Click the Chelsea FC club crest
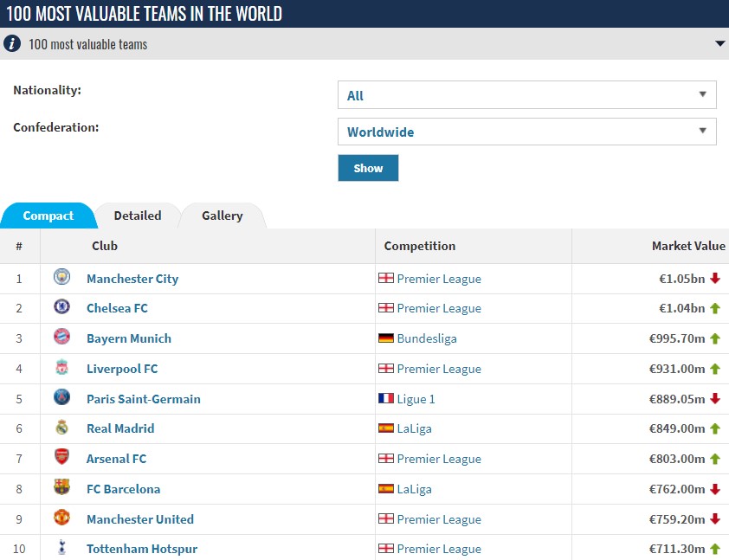 [61, 307]
